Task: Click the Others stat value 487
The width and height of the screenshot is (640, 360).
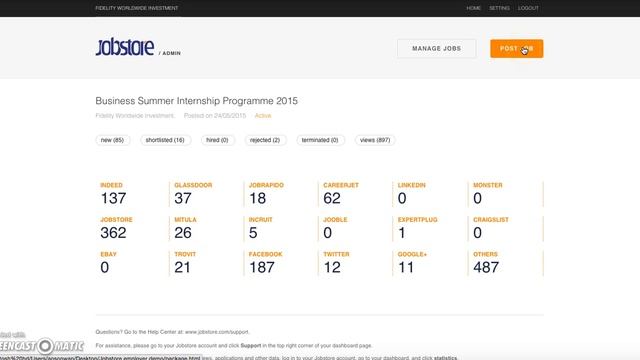Action: pos(486,267)
